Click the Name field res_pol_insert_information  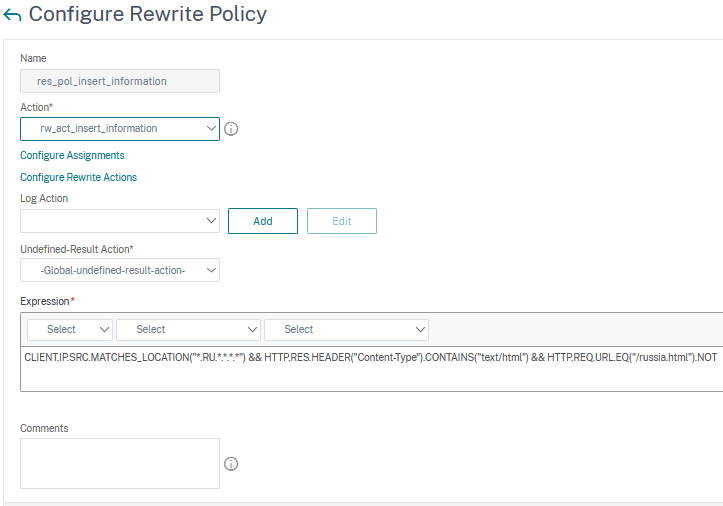120,81
